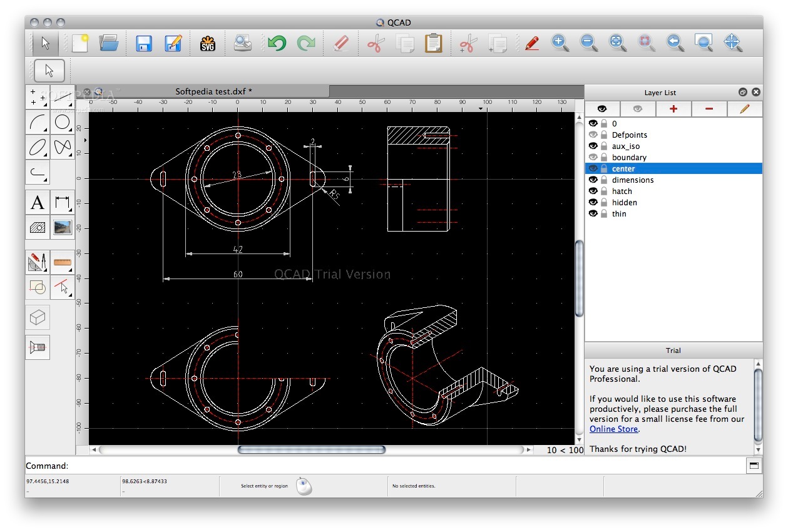Open the Measuring tools ruler submenu
This screenshot has height=532, width=788.
(63, 263)
